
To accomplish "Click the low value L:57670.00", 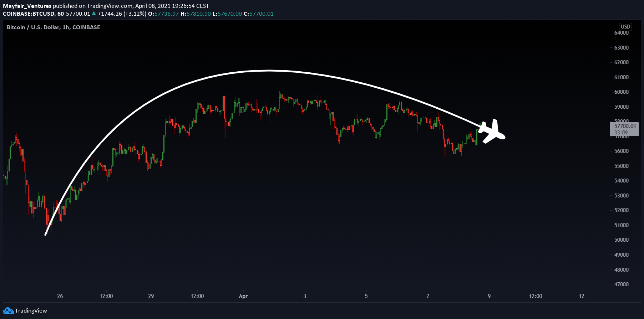I will coord(227,14).
